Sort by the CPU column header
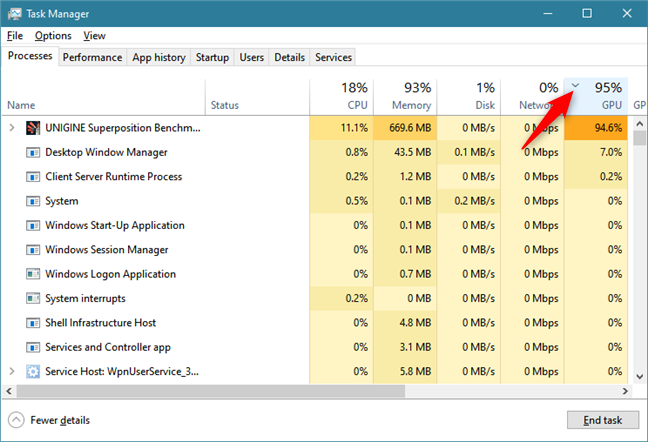648x442 pixels. click(x=341, y=97)
